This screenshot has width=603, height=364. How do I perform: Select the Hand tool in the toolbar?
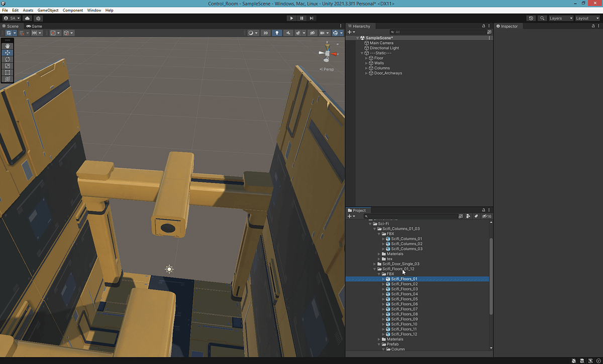tap(7, 46)
